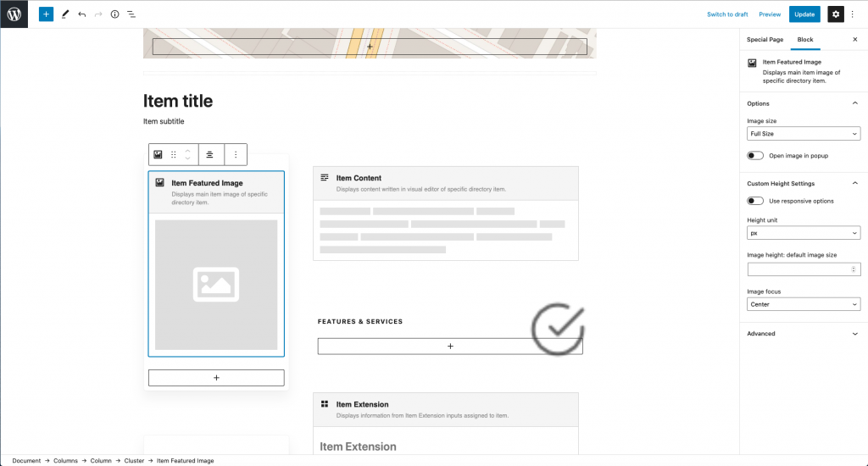Viewport: 868px width, 466px height.
Task: Click the Item subtitle text
Action: (x=164, y=121)
